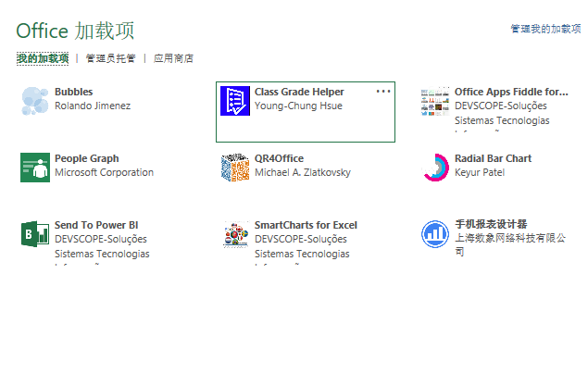
Task: Select the Radial Bar Chart title
Action: point(494,158)
